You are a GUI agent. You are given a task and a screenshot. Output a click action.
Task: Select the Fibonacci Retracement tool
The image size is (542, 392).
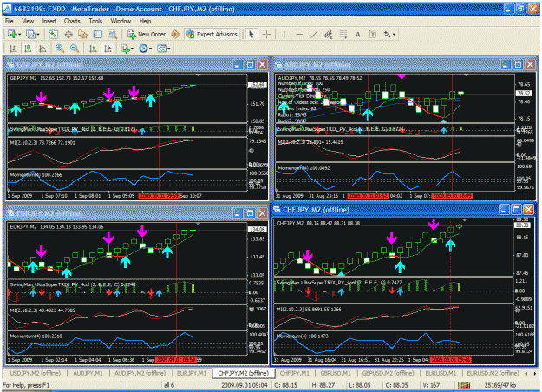tap(343, 34)
